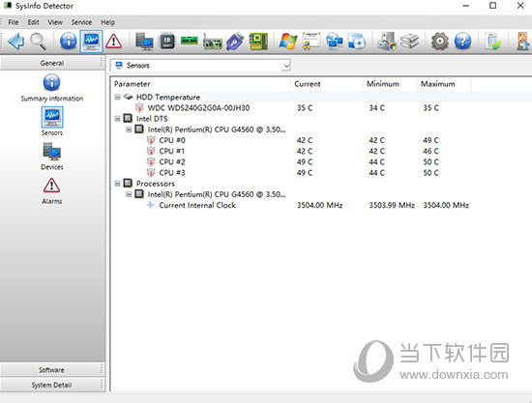Select Sensors in the General sidebar
This screenshot has height=403, width=532.
52,122
